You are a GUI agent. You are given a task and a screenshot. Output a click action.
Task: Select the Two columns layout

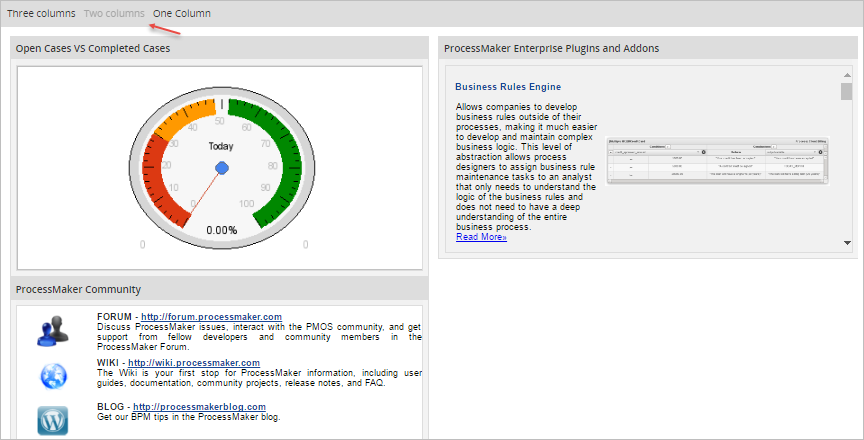point(114,14)
